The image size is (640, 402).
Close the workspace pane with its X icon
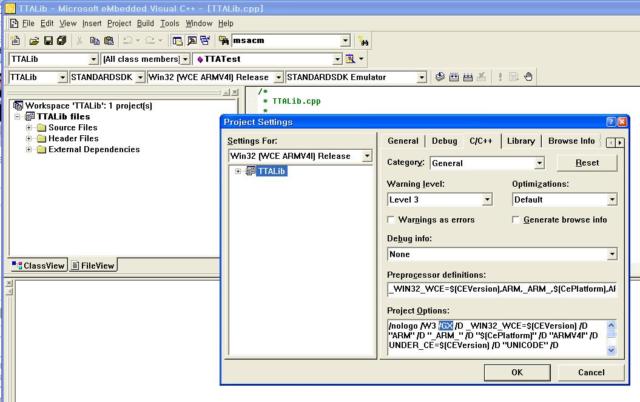235,93
